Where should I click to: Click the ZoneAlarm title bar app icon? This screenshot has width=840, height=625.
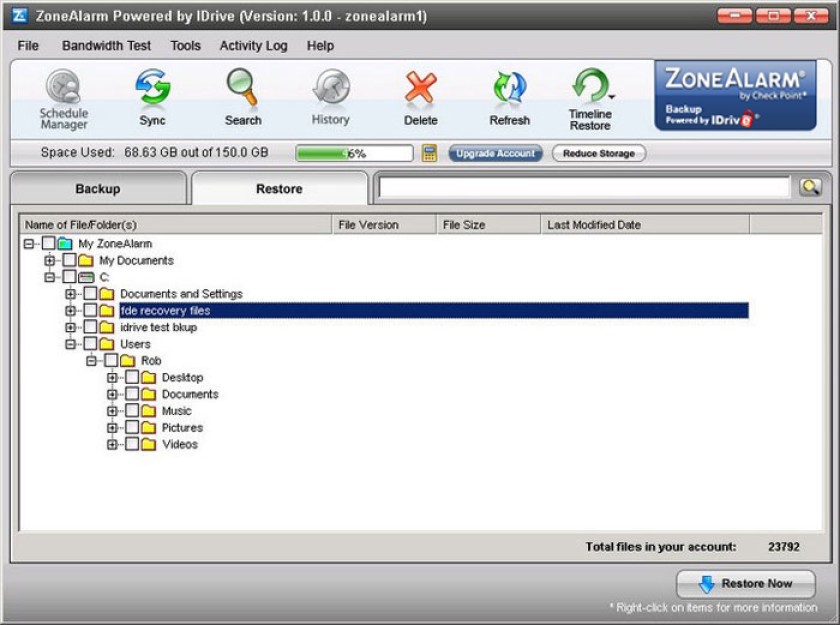[19, 16]
